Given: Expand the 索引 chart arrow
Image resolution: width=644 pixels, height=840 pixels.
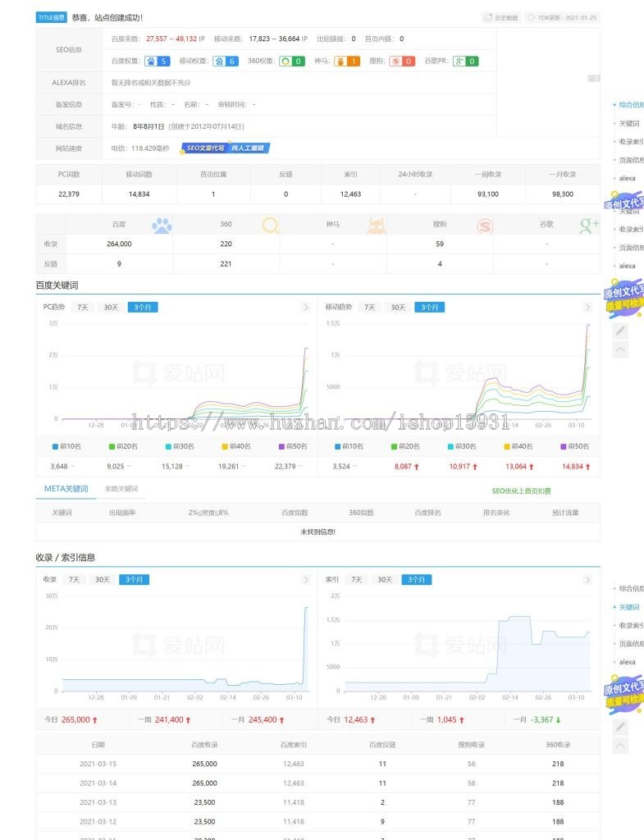Looking at the screenshot, I should (587, 580).
